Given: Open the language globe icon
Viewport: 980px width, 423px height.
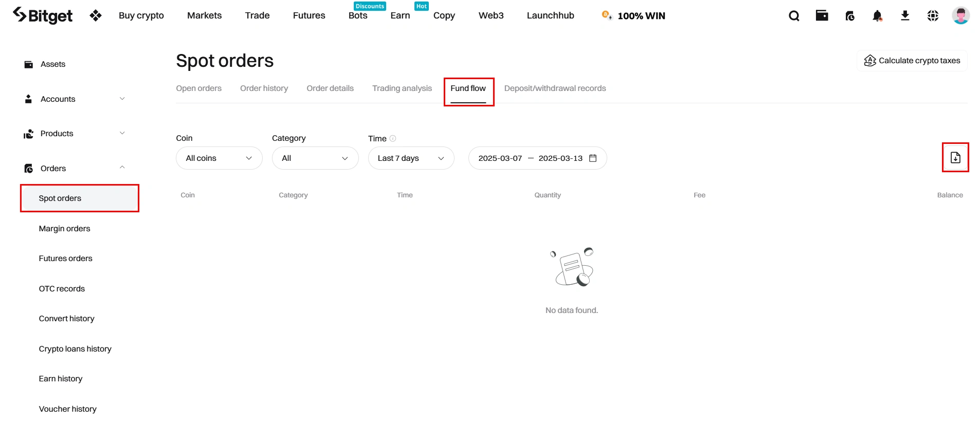Looking at the screenshot, I should pos(933,16).
